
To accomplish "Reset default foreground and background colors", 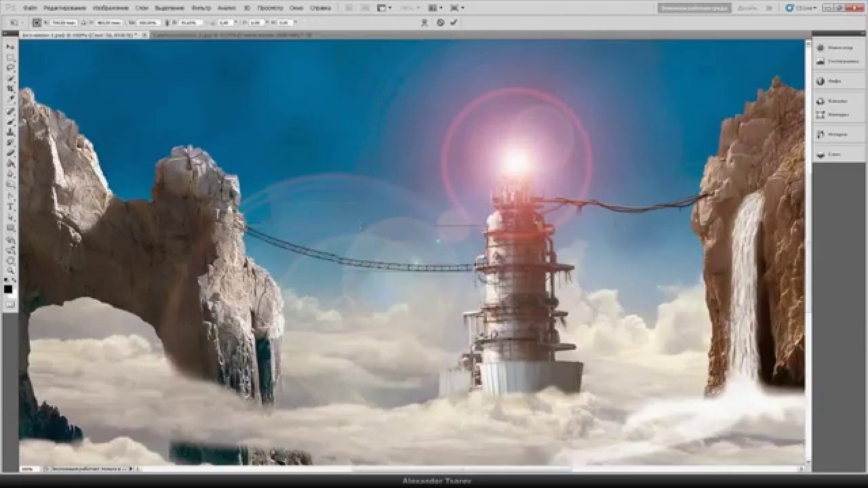I will [x=7, y=280].
